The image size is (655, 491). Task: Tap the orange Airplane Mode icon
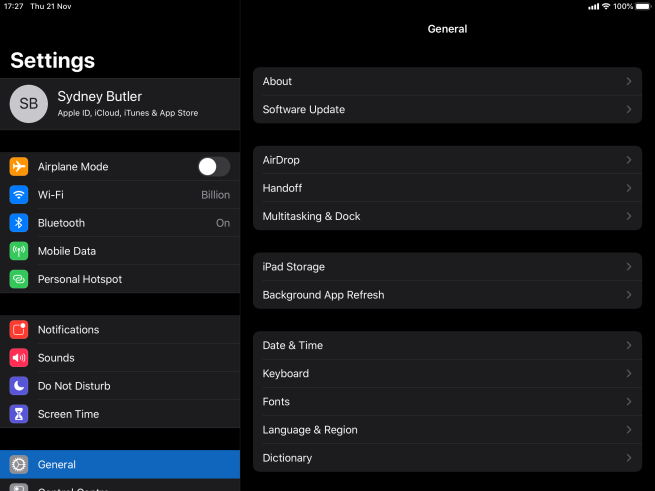click(x=18, y=167)
